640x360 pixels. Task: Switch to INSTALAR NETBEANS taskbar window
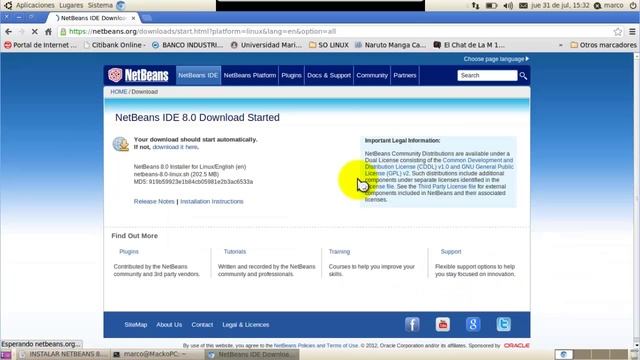[62, 355]
